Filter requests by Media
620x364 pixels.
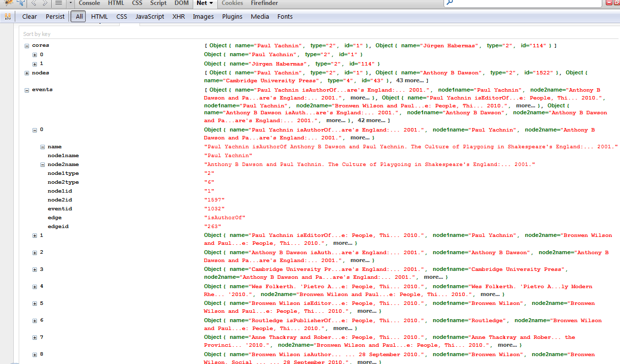click(x=260, y=16)
